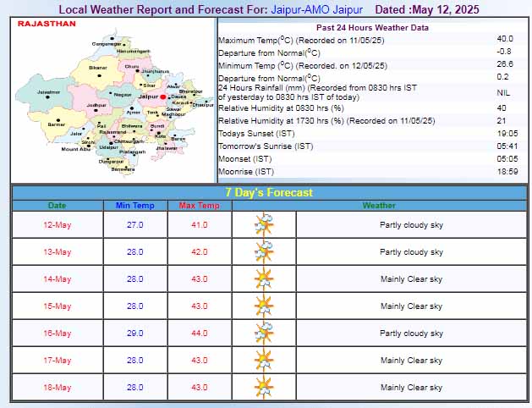Click the 13-May weather icon
This screenshot has height=408, width=532.
[x=265, y=252]
